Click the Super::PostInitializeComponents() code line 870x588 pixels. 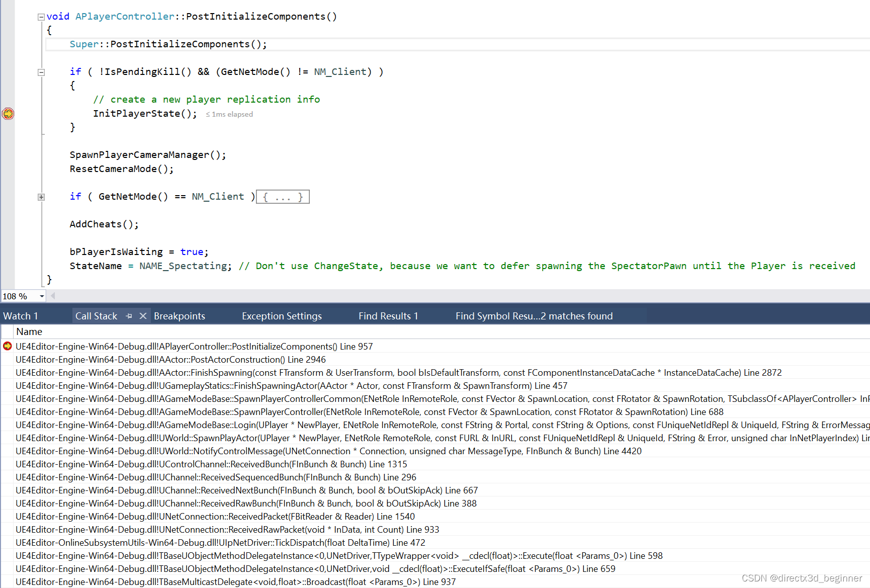click(168, 44)
